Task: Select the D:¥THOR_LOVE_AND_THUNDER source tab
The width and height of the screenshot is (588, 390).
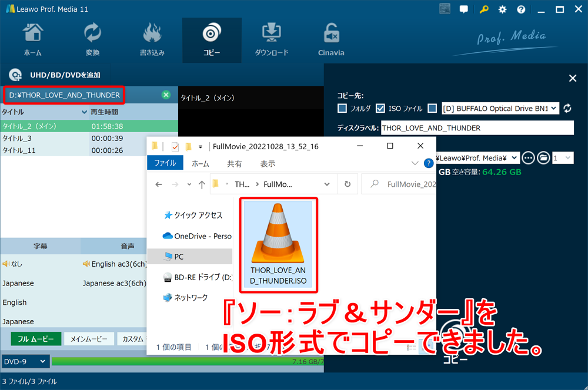Action: coord(65,95)
